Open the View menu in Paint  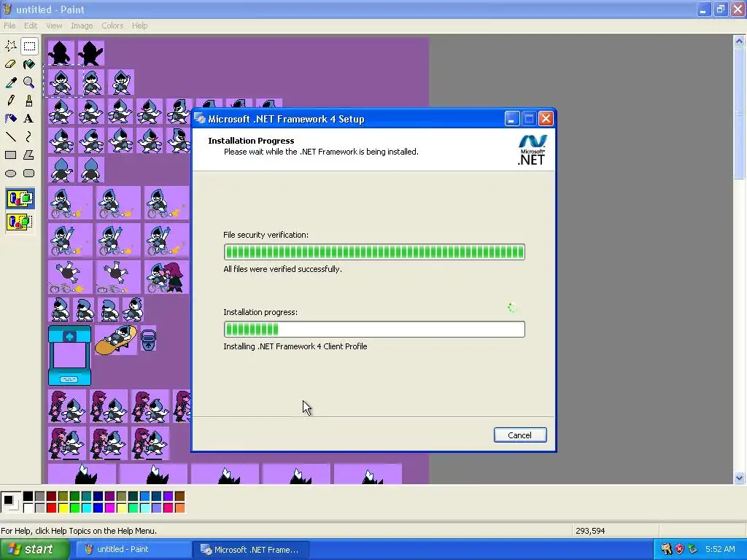(54, 26)
